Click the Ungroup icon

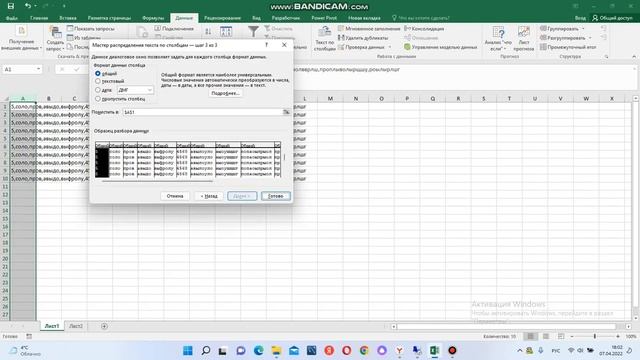tap(543, 38)
